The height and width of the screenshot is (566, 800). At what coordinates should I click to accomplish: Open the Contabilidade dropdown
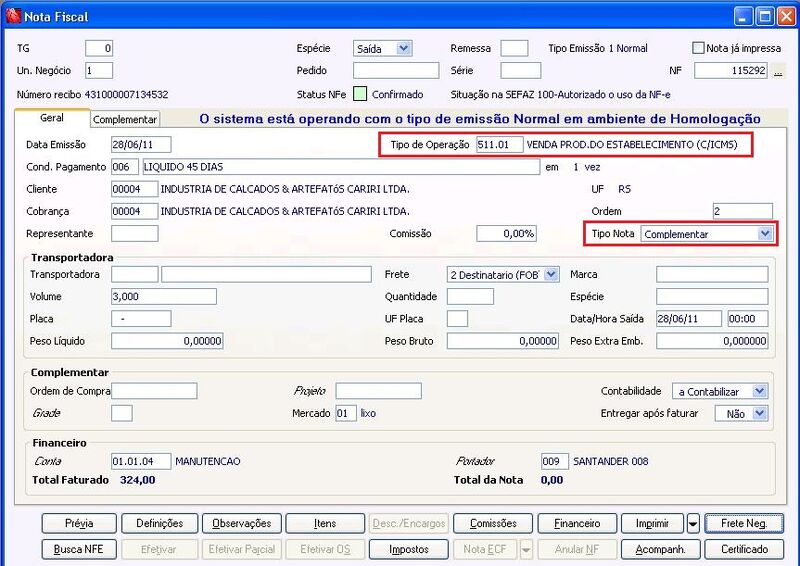[x=759, y=391]
